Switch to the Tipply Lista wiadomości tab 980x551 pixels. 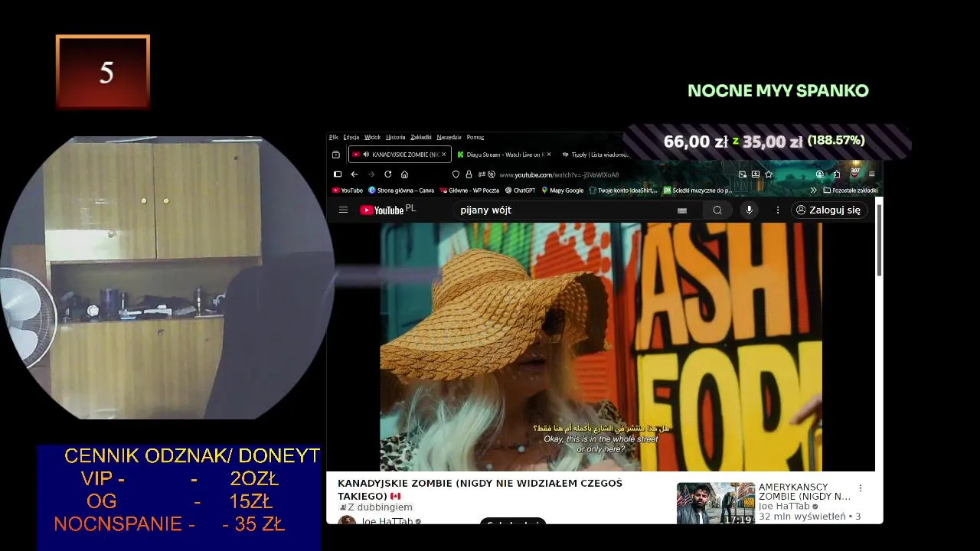[x=595, y=155]
